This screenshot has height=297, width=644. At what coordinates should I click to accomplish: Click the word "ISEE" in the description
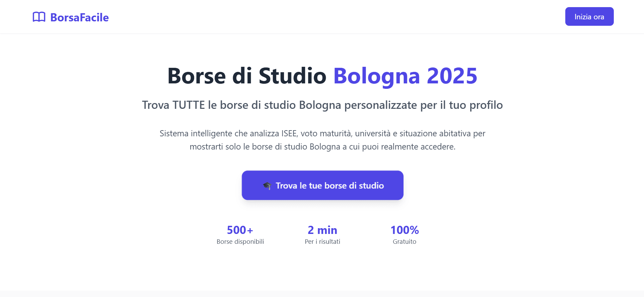(x=289, y=133)
